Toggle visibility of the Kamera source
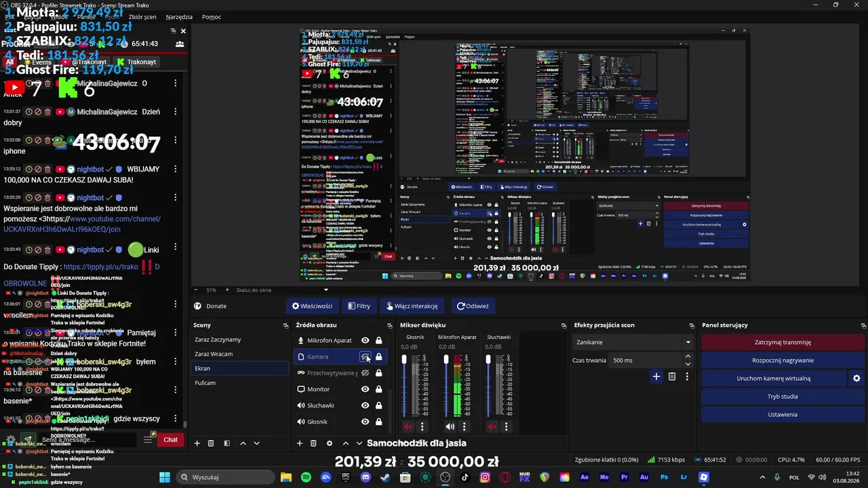The width and height of the screenshot is (868, 488). click(x=365, y=357)
